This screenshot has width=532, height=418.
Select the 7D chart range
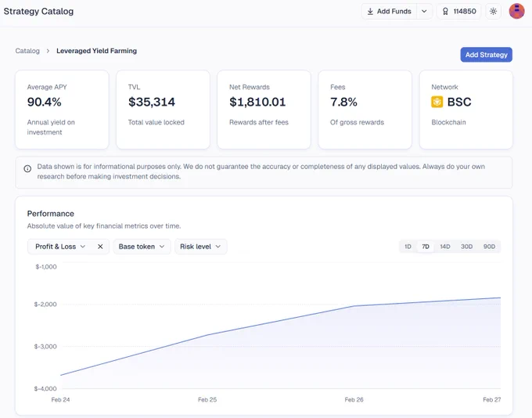click(426, 247)
